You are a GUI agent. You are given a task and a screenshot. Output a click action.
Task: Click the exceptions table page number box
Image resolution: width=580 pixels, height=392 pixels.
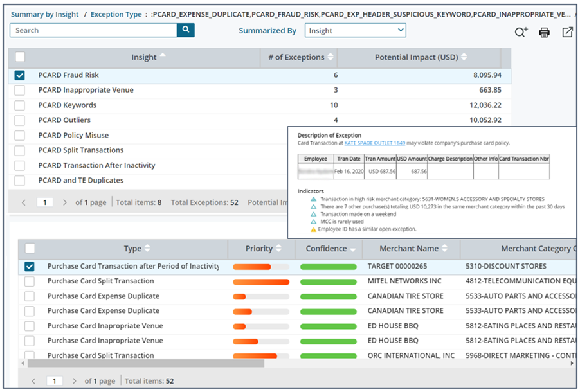pyautogui.click(x=55, y=381)
